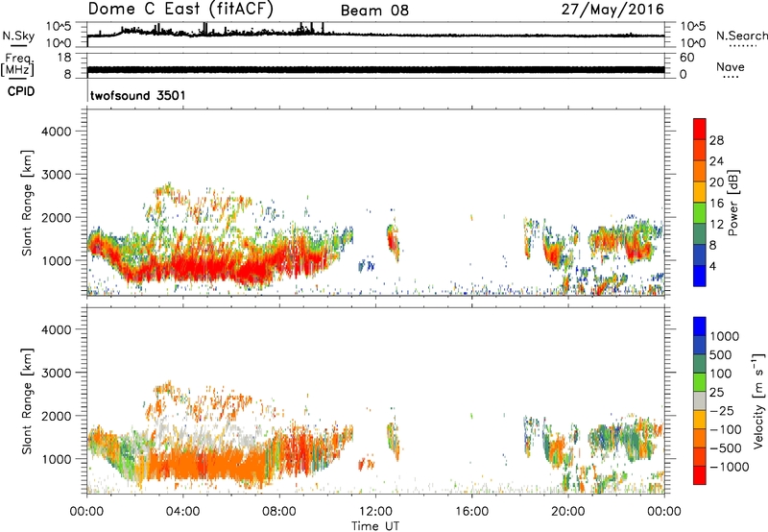Click the dotted line sample under Nave
The image size is (768, 532).
(731, 78)
